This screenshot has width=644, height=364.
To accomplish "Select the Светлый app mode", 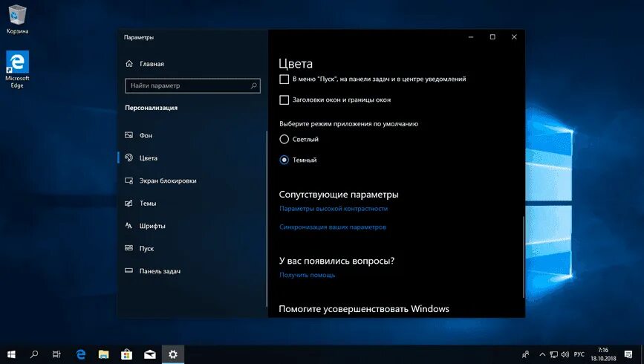I will coord(284,139).
